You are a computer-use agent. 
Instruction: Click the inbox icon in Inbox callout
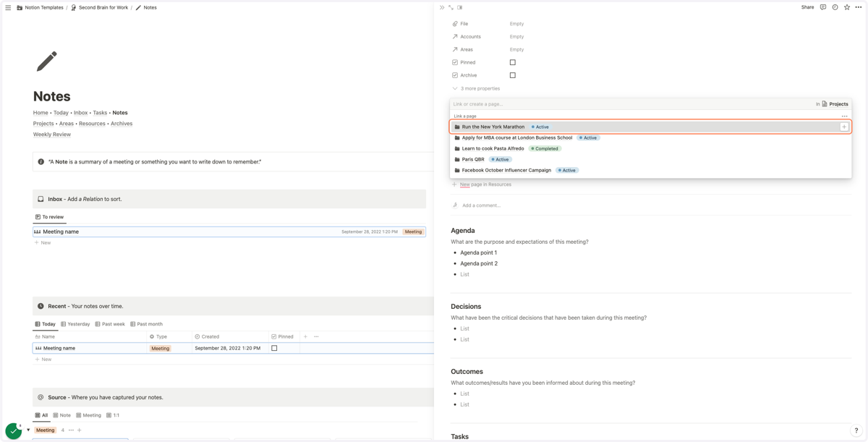click(x=41, y=199)
